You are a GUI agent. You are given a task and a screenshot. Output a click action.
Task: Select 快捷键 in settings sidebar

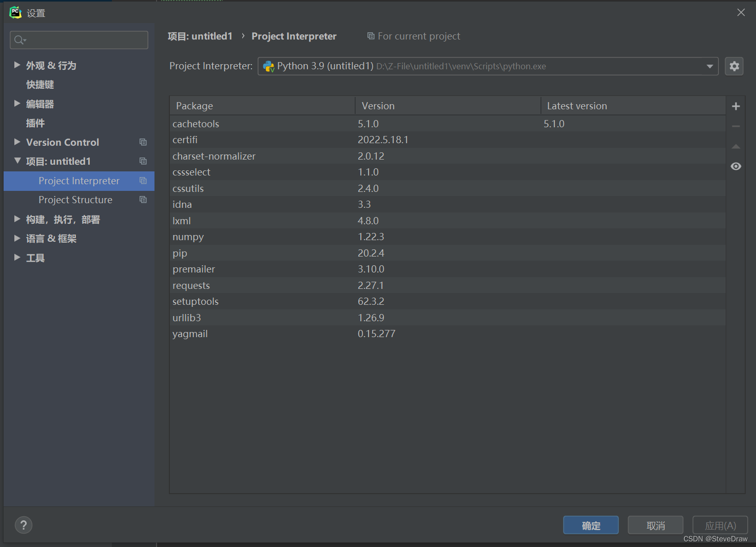pos(40,85)
